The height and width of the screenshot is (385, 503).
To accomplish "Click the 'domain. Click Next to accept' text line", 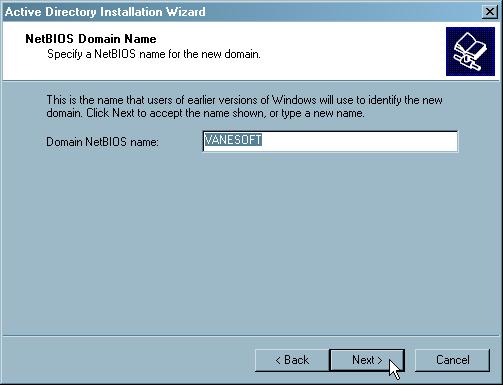I will (205, 113).
